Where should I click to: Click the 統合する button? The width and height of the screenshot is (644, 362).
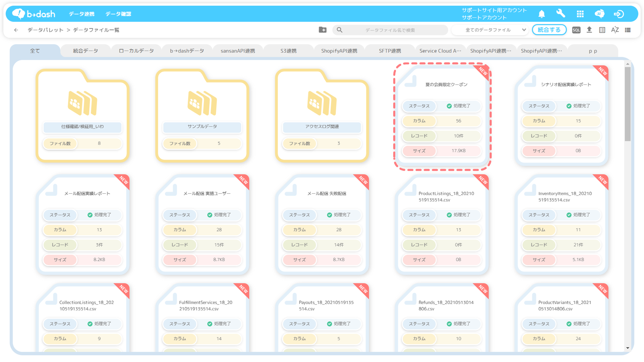[x=549, y=30]
